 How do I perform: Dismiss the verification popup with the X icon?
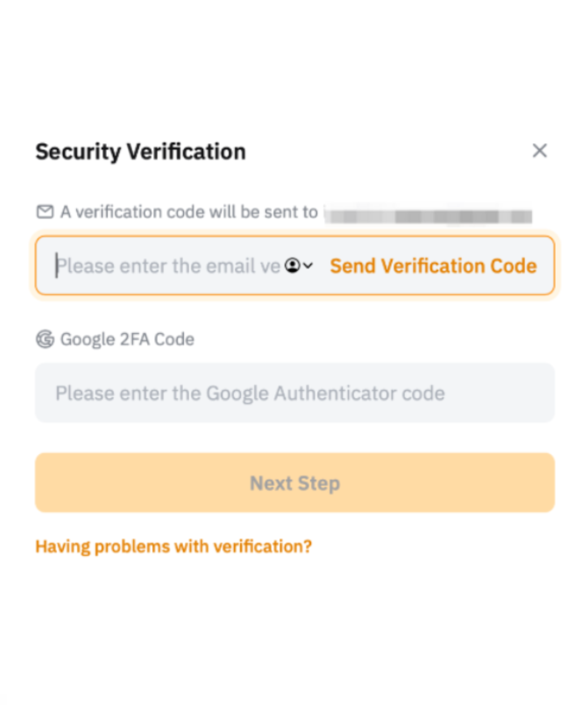539,151
